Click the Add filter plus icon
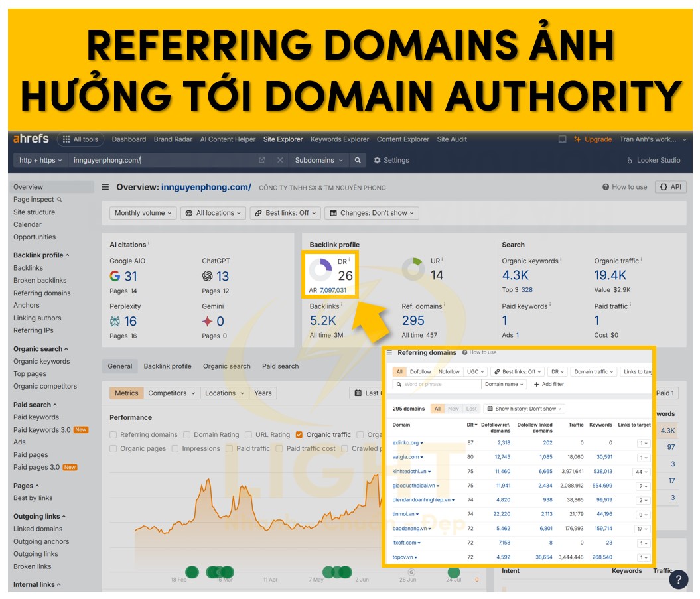Viewport: 700px width, 599px height. tap(537, 384)
